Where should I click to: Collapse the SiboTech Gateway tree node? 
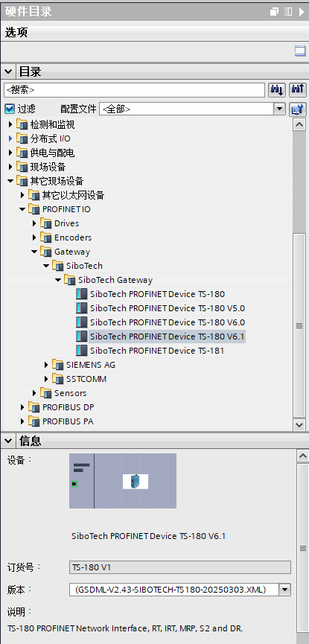click(x=58, y=280)
